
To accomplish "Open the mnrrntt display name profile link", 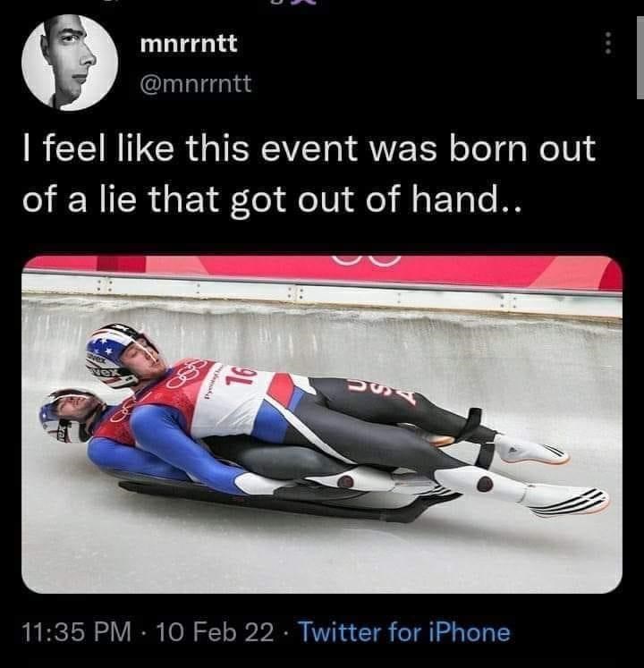I will 189,42.
